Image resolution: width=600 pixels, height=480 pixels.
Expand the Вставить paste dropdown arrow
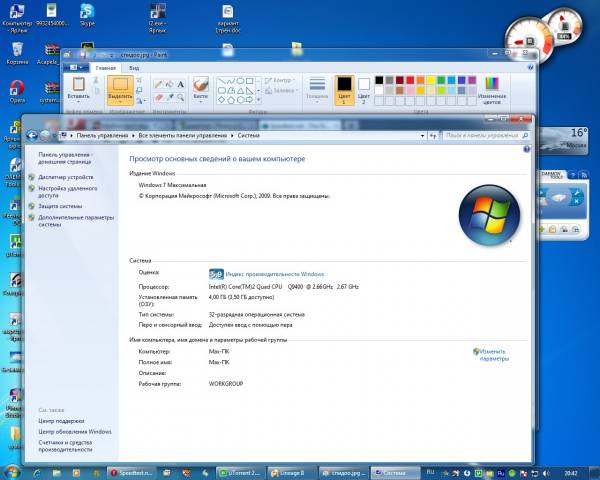[78, 102]
